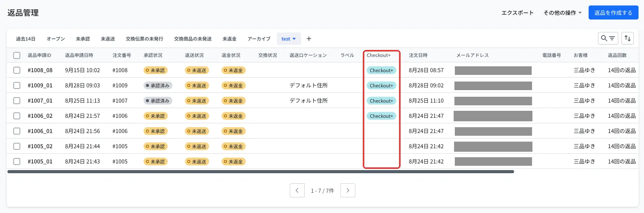
Task: Add a new view with the plus icon
Action: tap(309, 39)
